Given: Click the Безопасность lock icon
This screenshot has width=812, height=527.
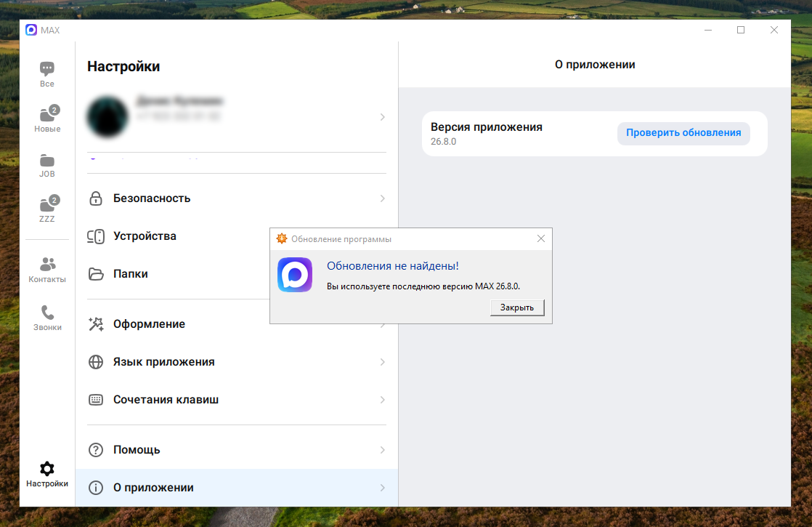Looking at the screenshot, I should coord(95,198).
